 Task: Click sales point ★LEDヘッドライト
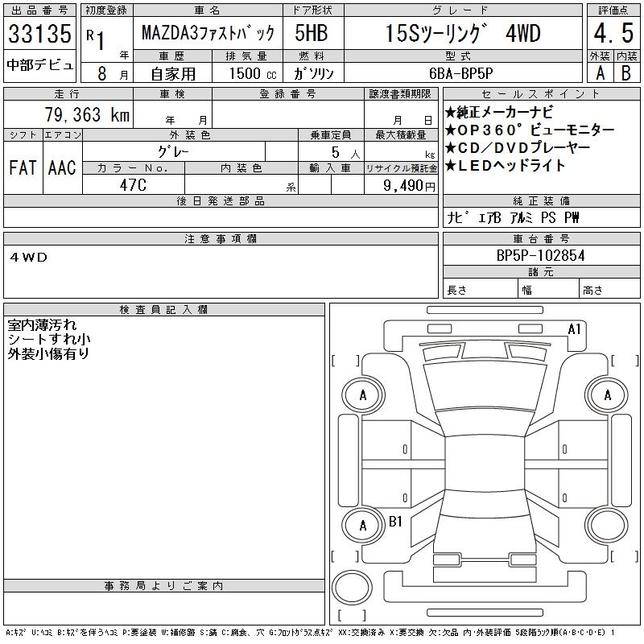click(x=506, y=165)
